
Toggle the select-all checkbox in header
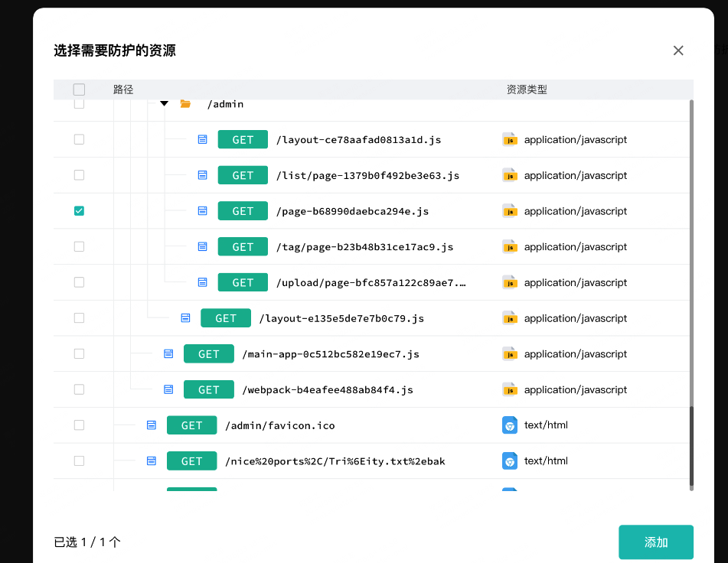coord(79,89)
